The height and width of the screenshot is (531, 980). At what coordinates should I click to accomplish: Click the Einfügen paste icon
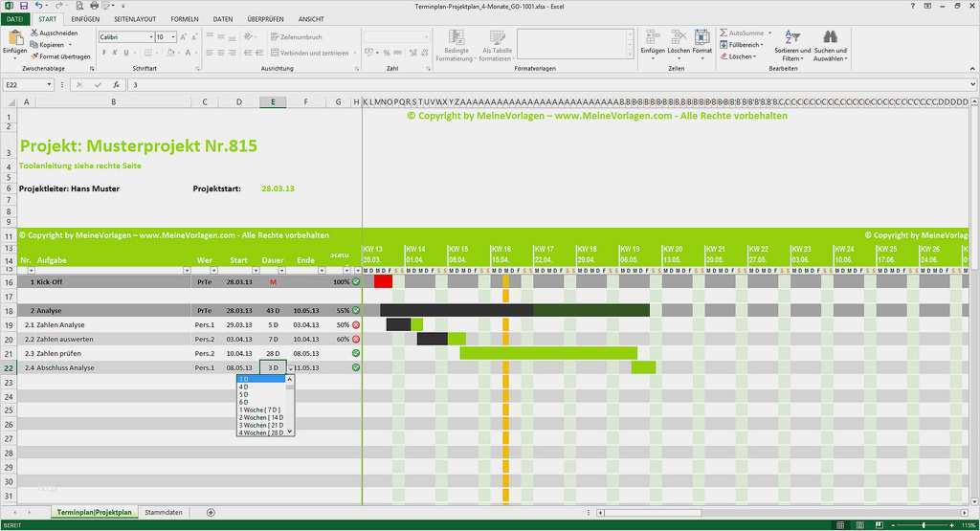tap(14, 39)
